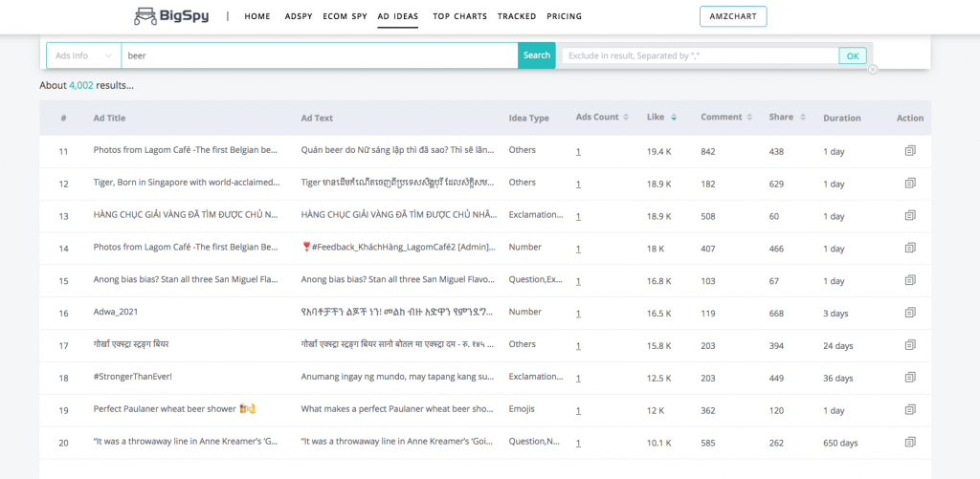Sort by Like column arrows
This screenshot has width=980, height=479.
point(674,118)
